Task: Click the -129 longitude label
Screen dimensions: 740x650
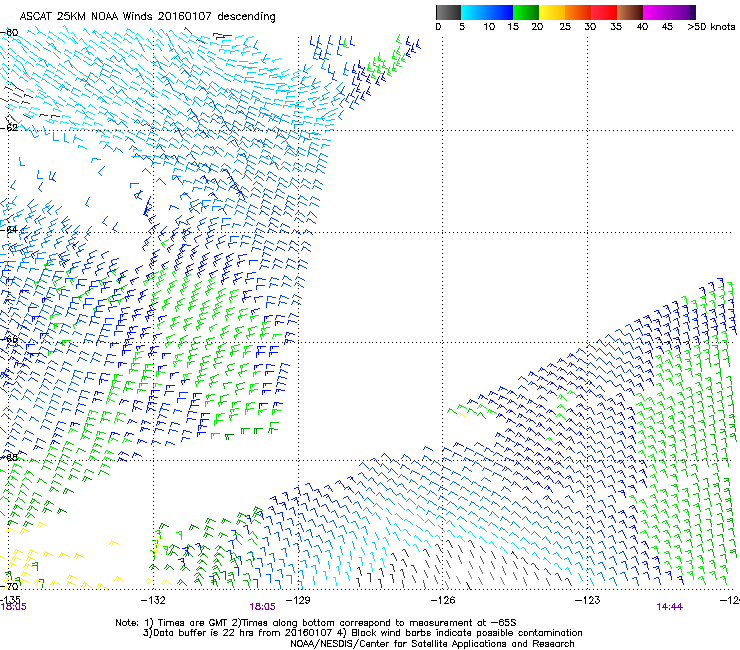Action: pos(298,600)
